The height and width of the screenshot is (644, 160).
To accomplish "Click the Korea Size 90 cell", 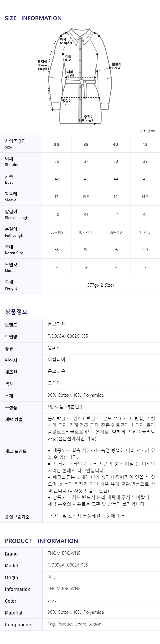I will pyautogui.click(x=86, y=250).
